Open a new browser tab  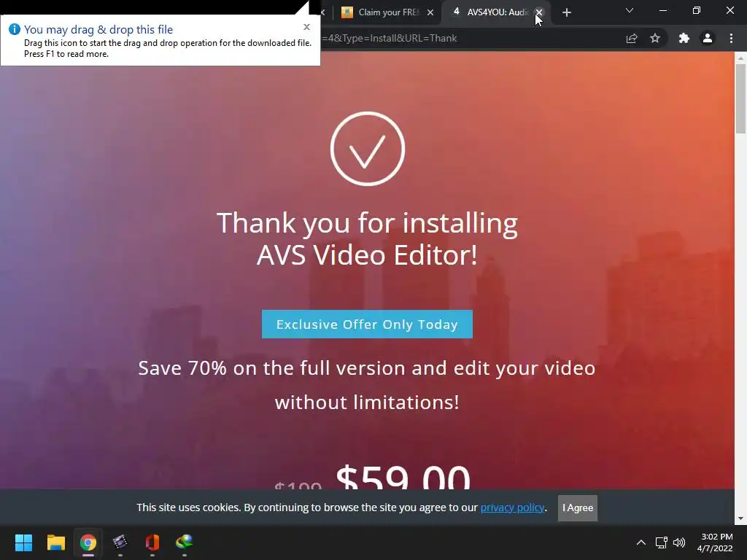click(566, 12)
